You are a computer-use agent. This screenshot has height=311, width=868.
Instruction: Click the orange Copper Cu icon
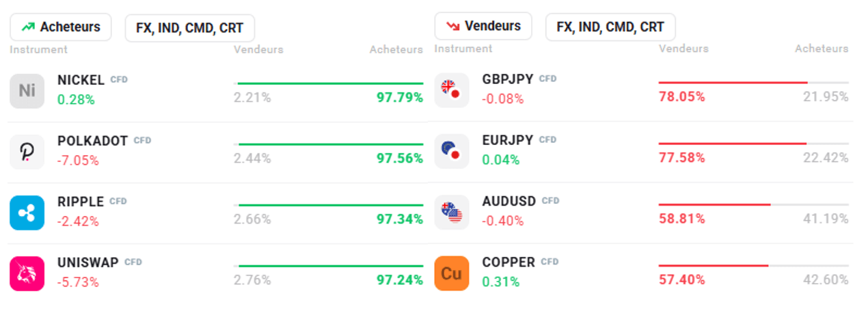click(451, 273)
